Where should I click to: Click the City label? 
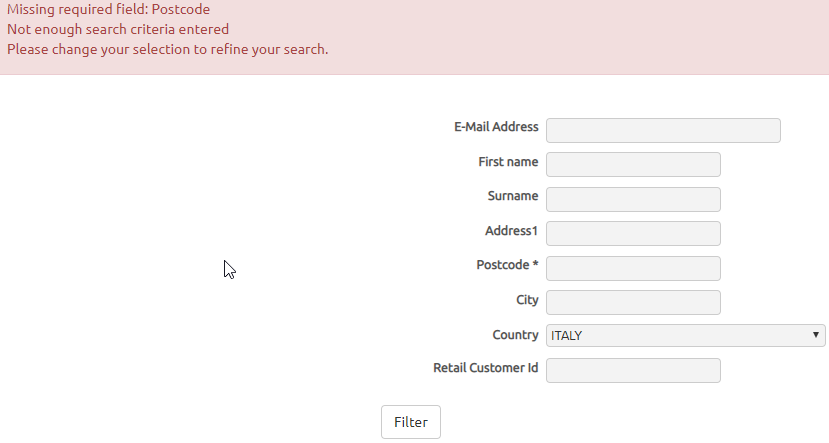click(x=527, y=300)
